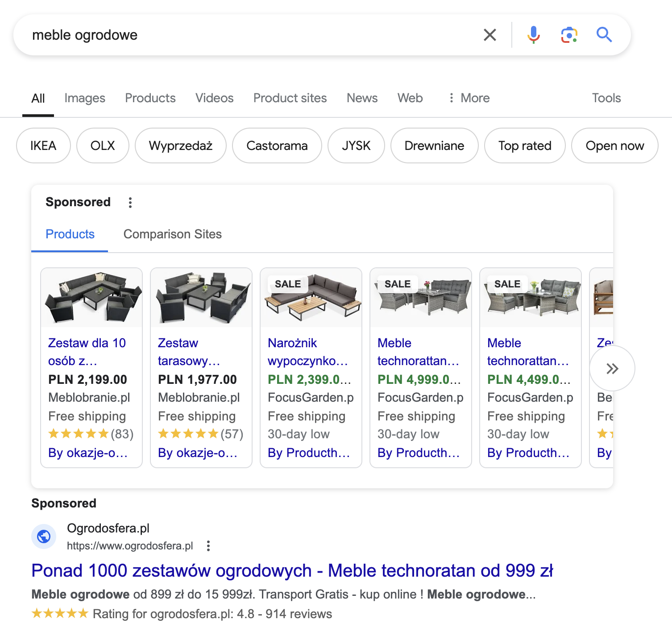Toggle the Open now filter
The width and height of the screenshot is (672, 632).
tap(615, 146)
